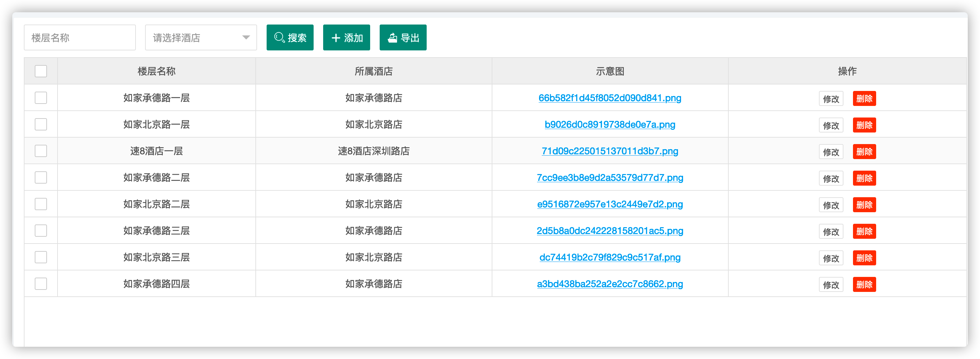980x359 pixels.
Task: Check the box for 如家北京路三层
Action: pyautogui.click(x=41, y=257)
